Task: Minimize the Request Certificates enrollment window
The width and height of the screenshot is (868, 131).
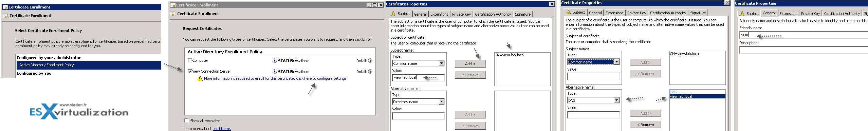Action: (369, 5)
